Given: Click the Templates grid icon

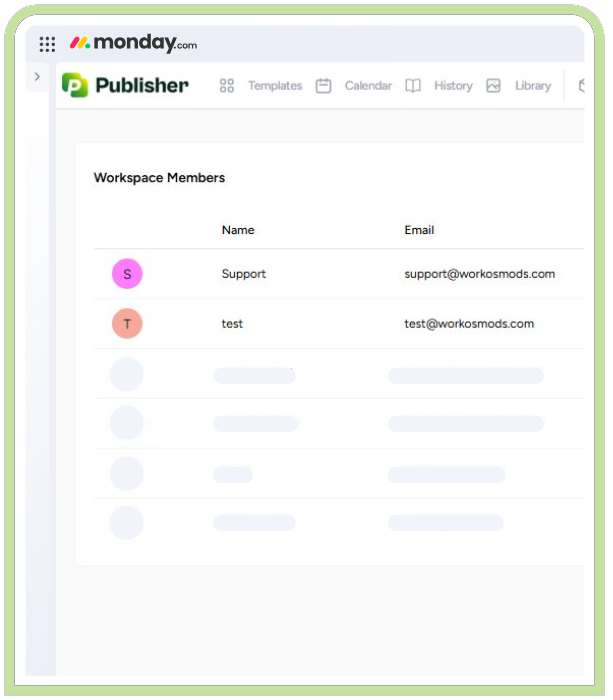Looking at the screenshot, I should point(227,86).
